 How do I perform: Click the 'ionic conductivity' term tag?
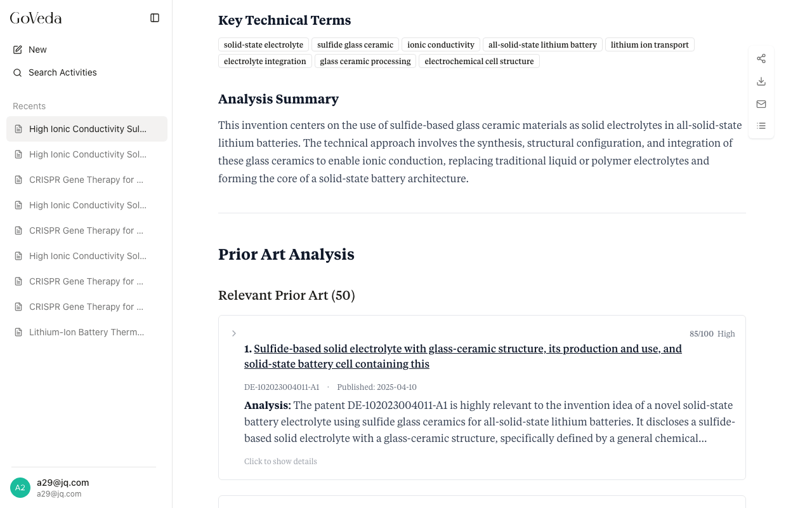(x=441, y=44)
